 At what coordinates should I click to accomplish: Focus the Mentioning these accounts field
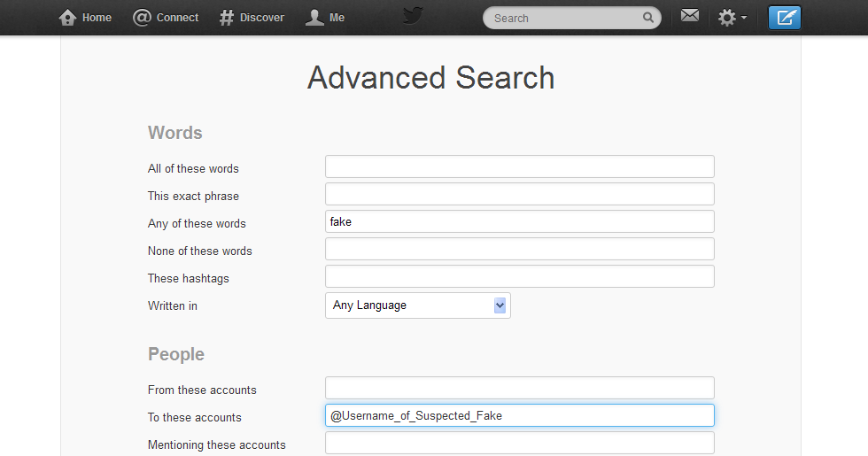[519, 443]
